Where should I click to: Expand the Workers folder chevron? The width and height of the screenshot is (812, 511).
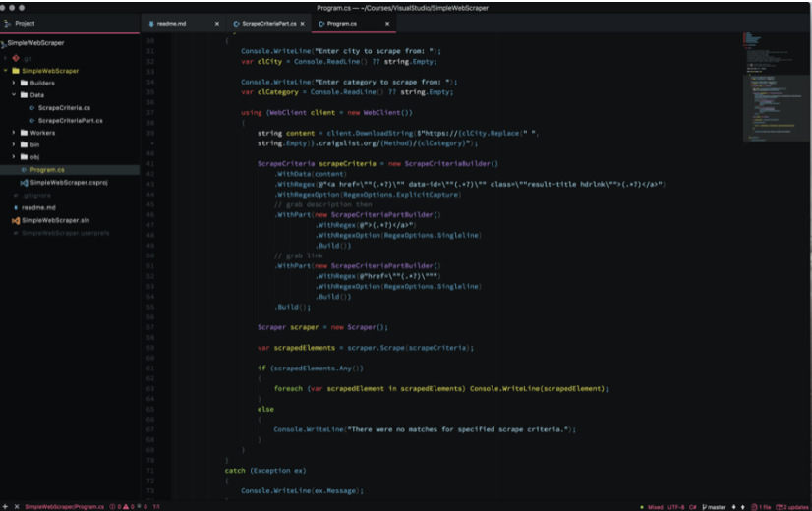point(14,133)
